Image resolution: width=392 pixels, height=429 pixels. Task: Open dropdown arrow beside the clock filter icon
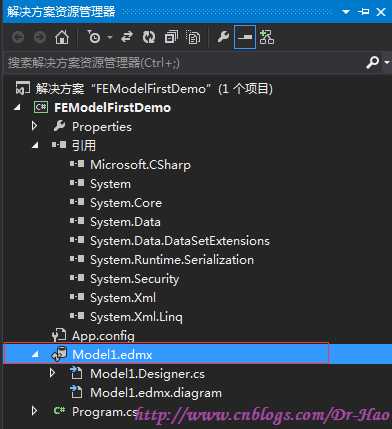tap(110, 37)
